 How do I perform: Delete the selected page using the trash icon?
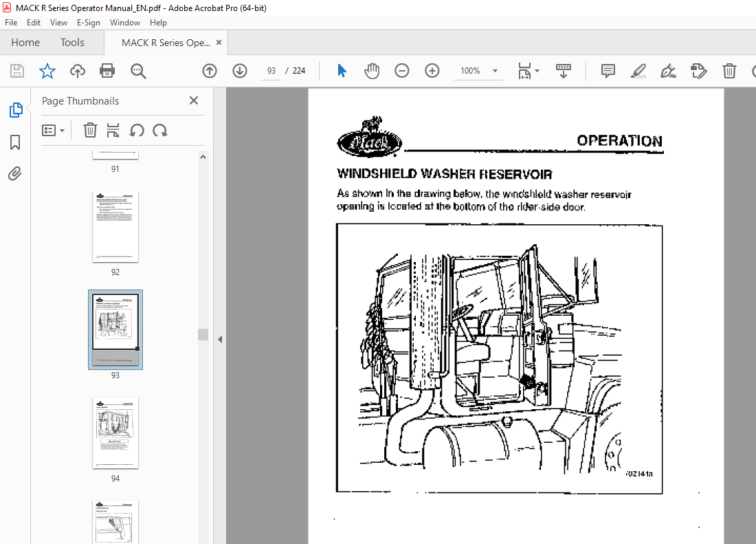point(90,130)
